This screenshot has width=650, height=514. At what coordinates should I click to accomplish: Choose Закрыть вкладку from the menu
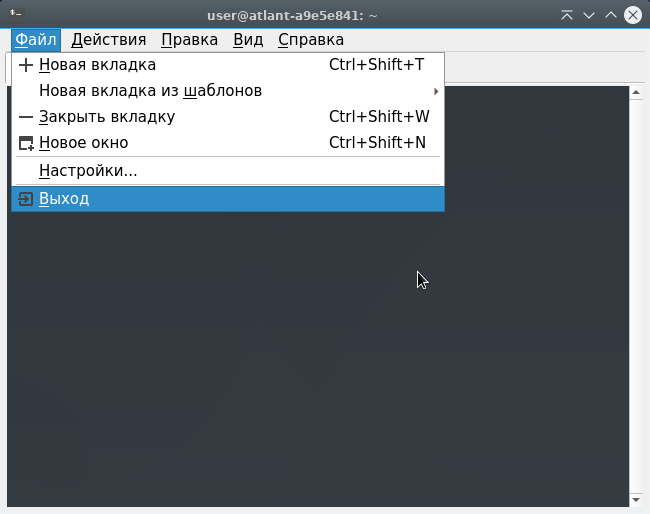point(228,117)
